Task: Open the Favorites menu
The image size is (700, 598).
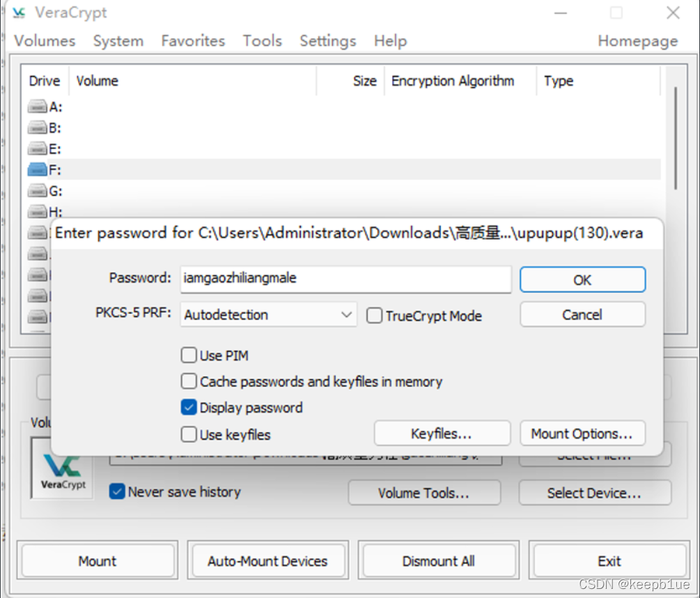Action: point(193,41)
